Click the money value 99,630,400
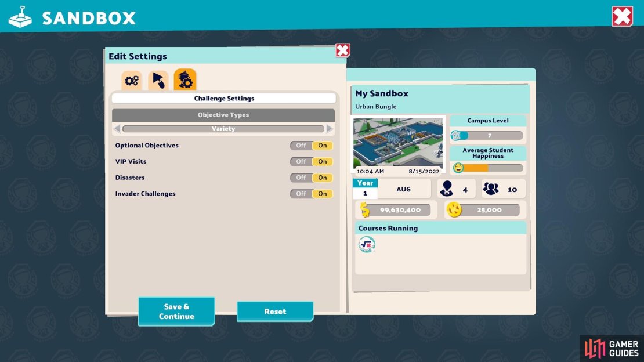 tap(400, 210)
